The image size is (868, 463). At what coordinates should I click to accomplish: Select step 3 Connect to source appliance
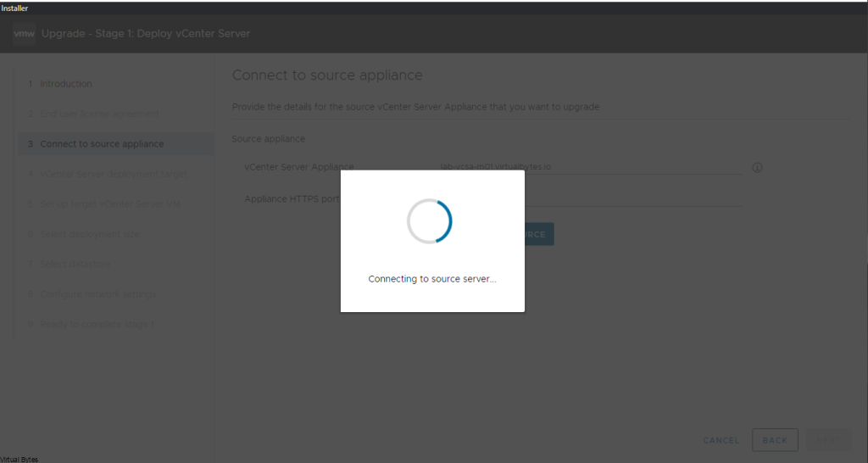coord(115,143)
